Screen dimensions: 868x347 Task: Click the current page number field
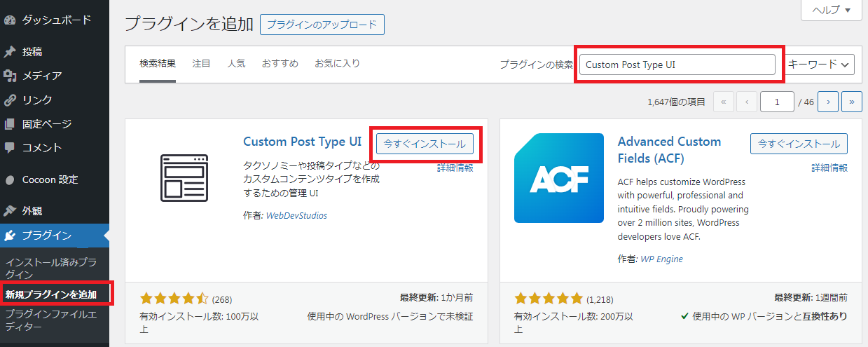click(x=777, y=102)
